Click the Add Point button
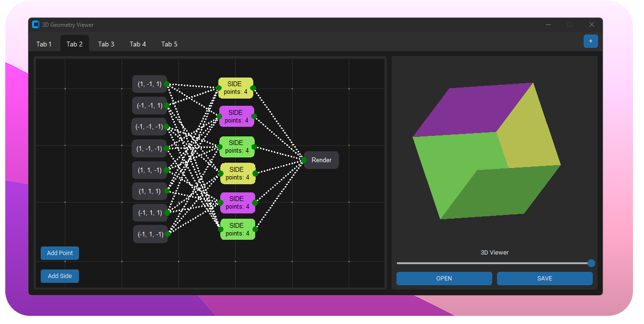The image size is (644, 324). point(60,253)
